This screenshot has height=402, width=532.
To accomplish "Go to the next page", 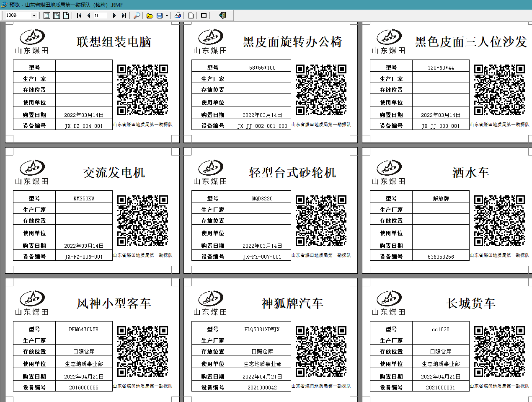I will [114, 16].
